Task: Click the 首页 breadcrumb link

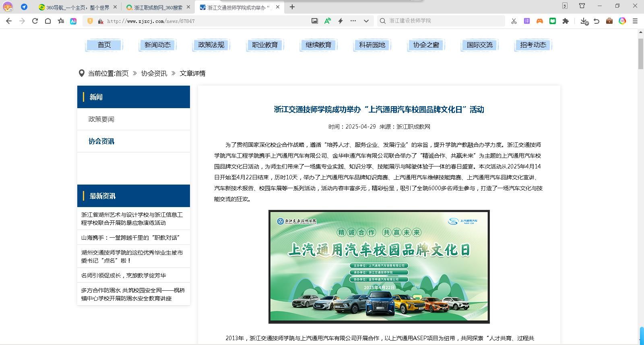Action: [122, 74]
